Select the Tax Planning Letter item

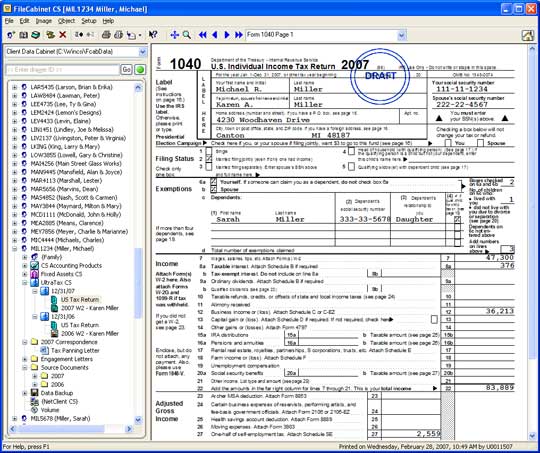75,350
